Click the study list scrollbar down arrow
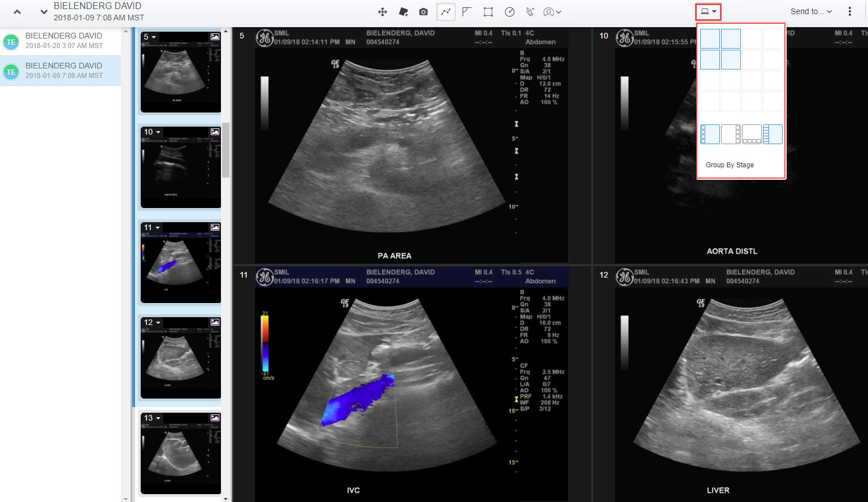The height and width of the screenshot is (502, 868). point(125,499)
